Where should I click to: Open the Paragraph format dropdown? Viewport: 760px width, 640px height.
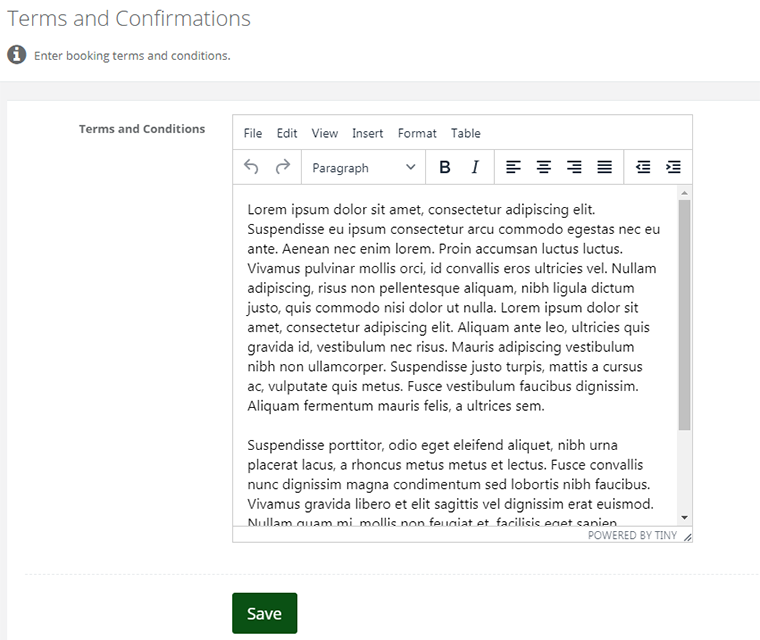coord(364,168)
